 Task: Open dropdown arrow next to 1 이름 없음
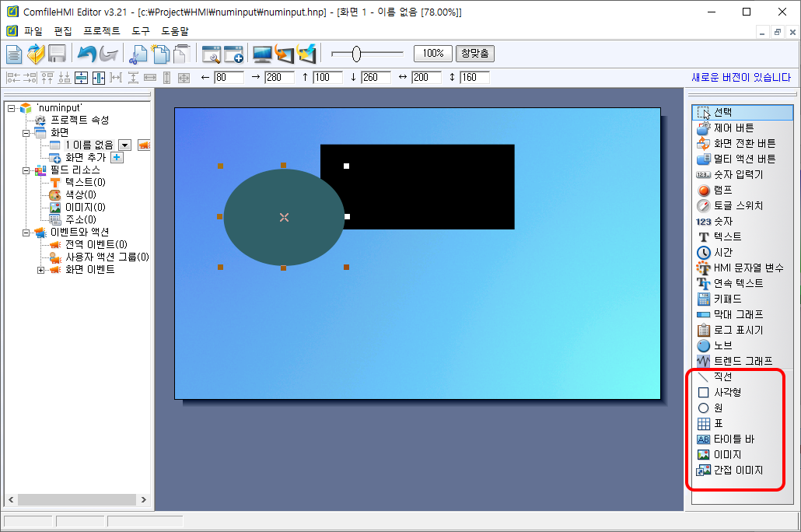pyautogui.click(x=124, y=145)
